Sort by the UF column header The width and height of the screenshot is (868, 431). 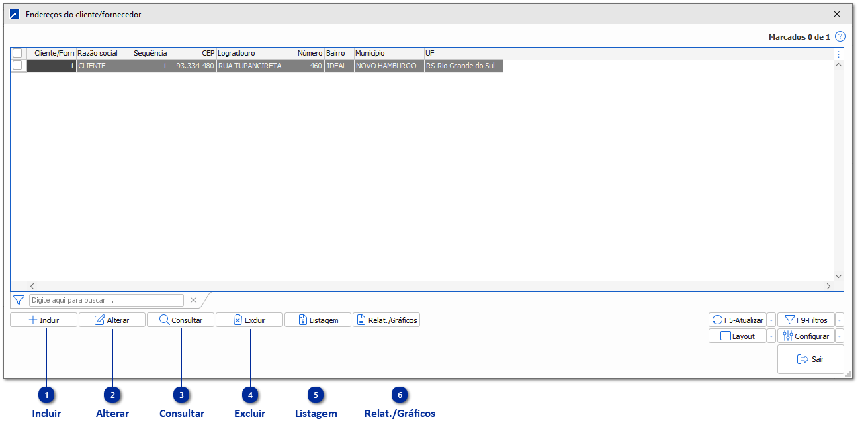click(464, 53)
